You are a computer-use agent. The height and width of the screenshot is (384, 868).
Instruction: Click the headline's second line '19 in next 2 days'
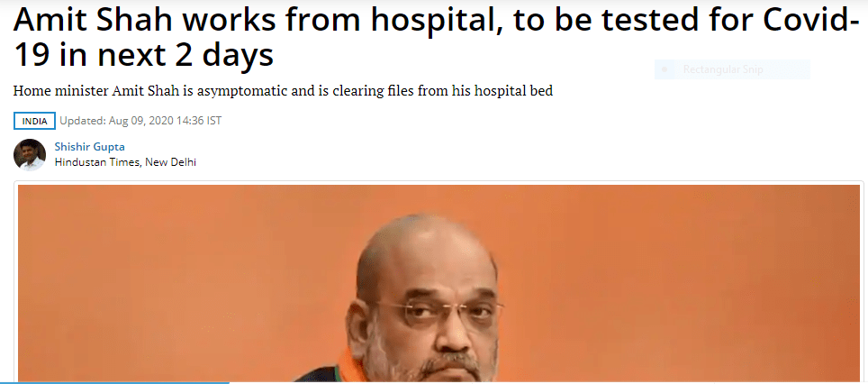pyautogui.click(x=143, y=55)
